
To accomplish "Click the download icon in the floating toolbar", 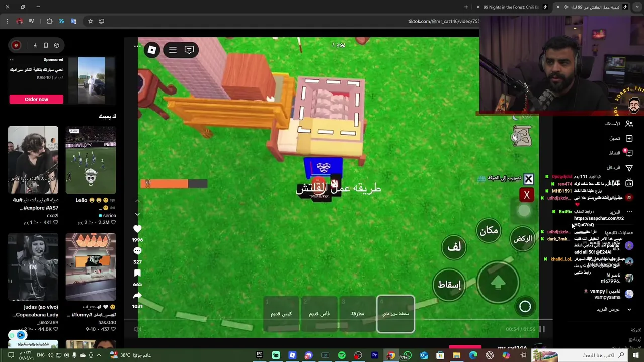I will click(x=35, y=45).
